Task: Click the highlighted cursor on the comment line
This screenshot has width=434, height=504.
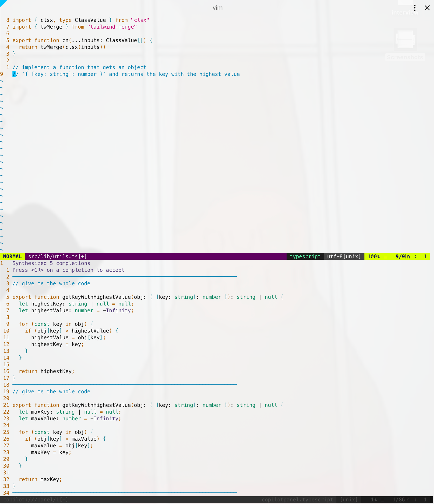Action: [x=14, y=74]
